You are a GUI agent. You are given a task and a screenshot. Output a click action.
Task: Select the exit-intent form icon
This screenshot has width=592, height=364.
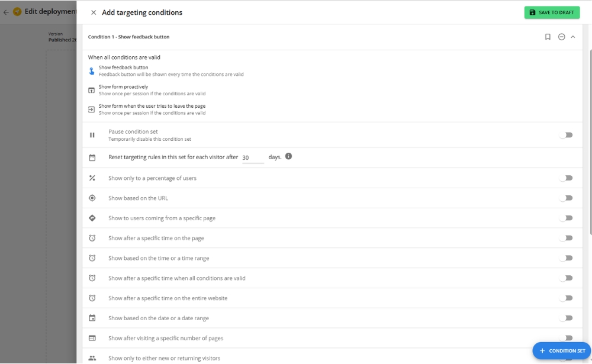pyautogui.click(x=92, y=109)
